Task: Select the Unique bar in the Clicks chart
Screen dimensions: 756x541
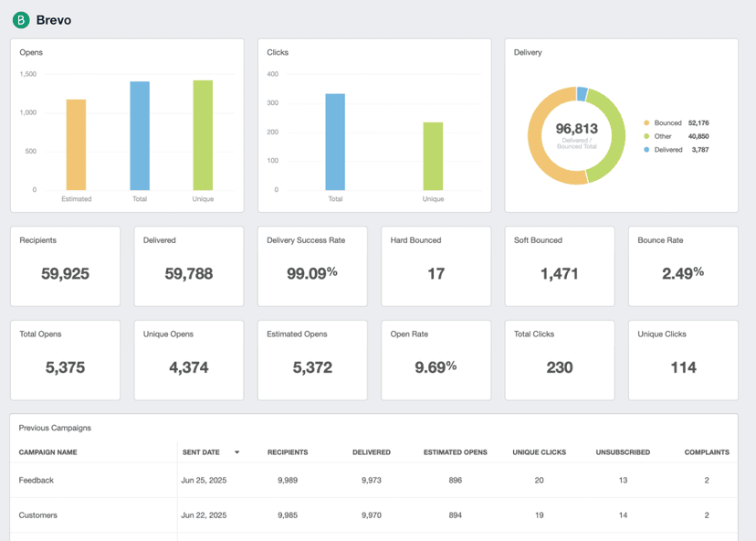Action: [432, 155]
